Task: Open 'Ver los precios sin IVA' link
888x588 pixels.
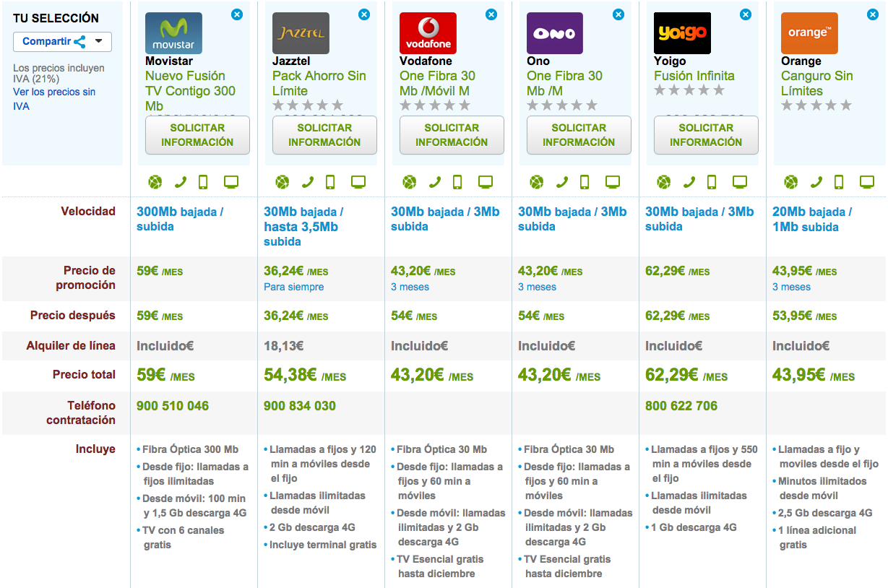Action: coord(54,99)
